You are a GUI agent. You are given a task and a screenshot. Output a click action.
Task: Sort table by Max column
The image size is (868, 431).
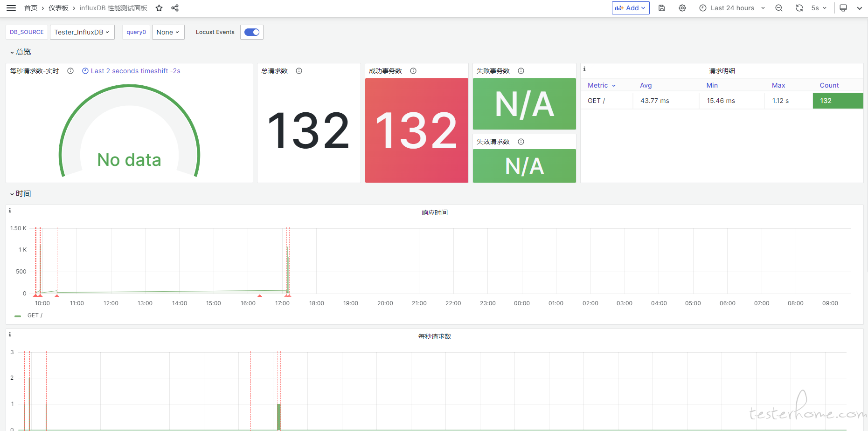tap(778, 85)
